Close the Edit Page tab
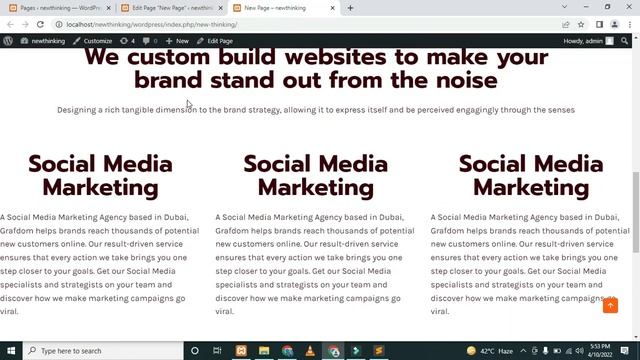 (x=220, y=8)
